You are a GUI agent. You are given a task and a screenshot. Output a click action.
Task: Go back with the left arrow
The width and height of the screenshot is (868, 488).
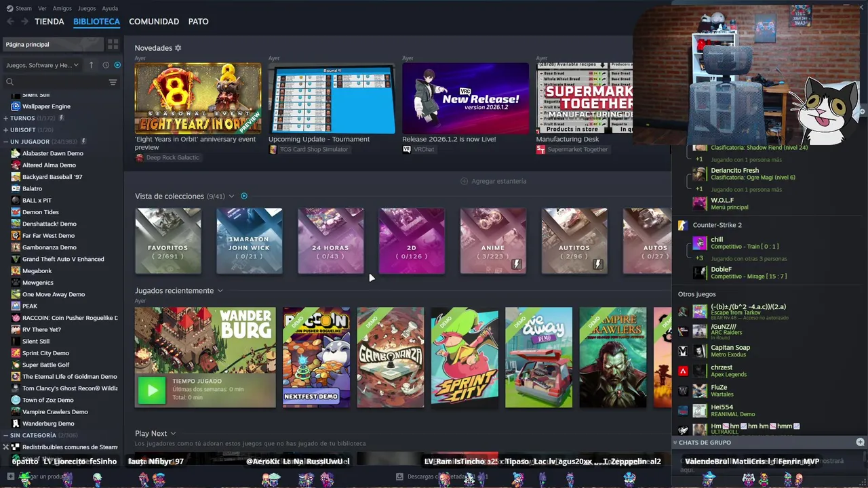tap(9, 22)
